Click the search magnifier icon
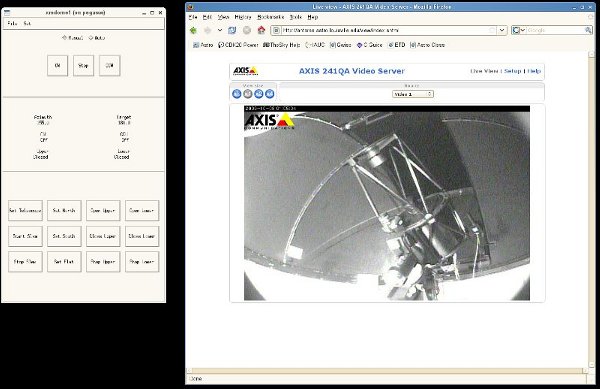 click(x=588, y=30)
